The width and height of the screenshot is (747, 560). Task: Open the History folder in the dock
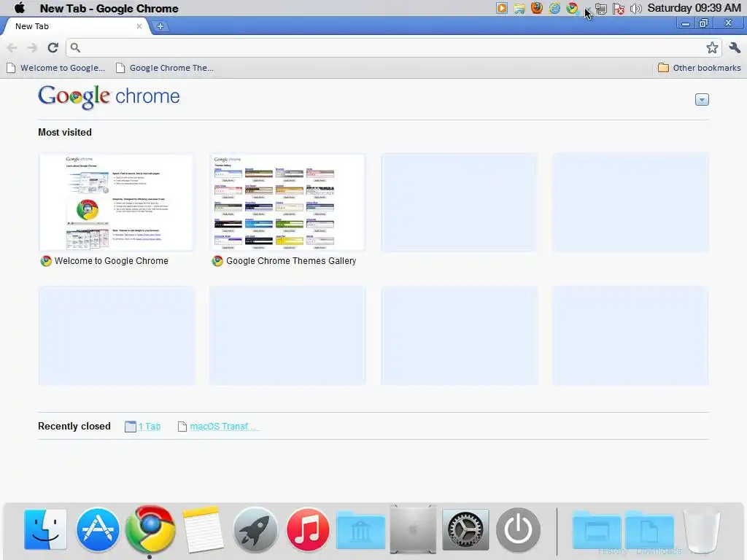point(597,529)
